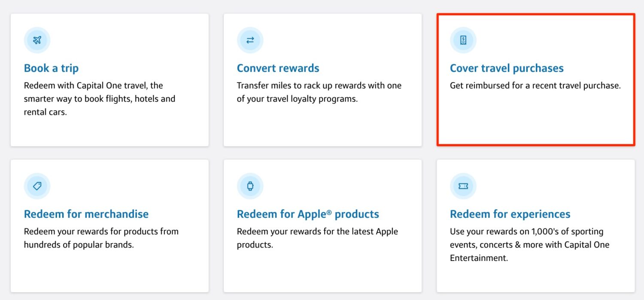Image resolution: width=644 pixels, height=300 pixels.
Task: Open the Redeem for Apple products link
Action: (x=307, y=214)
